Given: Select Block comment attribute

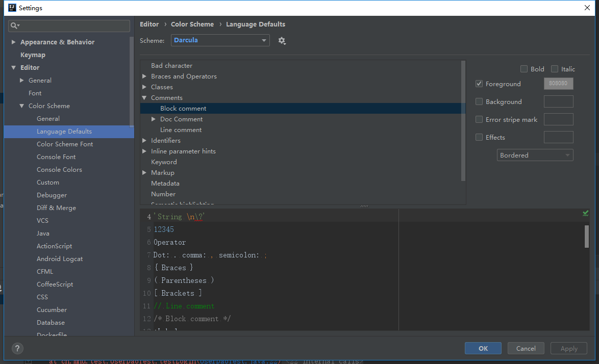Looking at the screenshot, I should coord(303,109).
